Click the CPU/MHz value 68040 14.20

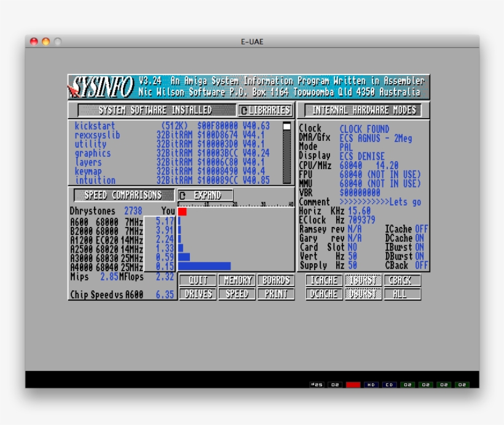coord(369,165)
